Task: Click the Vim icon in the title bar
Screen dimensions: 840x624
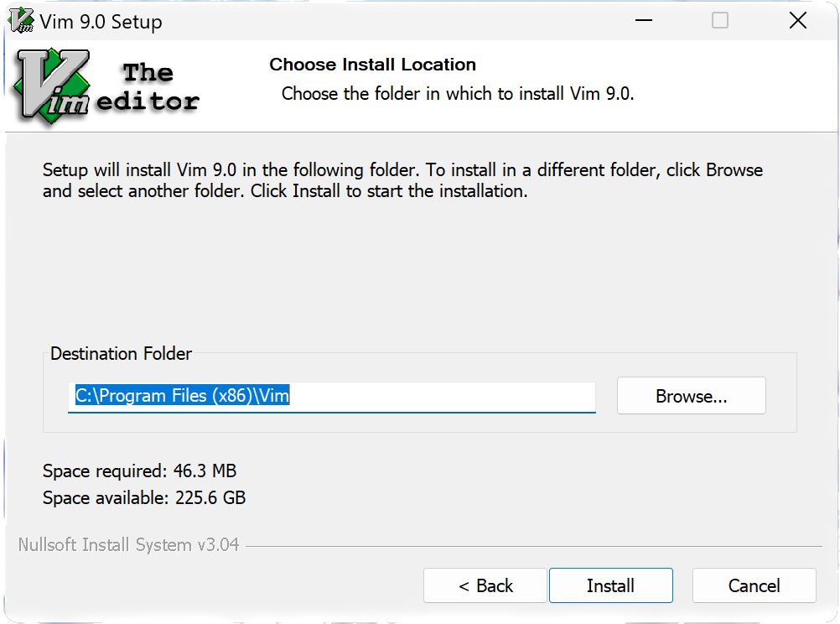Action: 22,21
